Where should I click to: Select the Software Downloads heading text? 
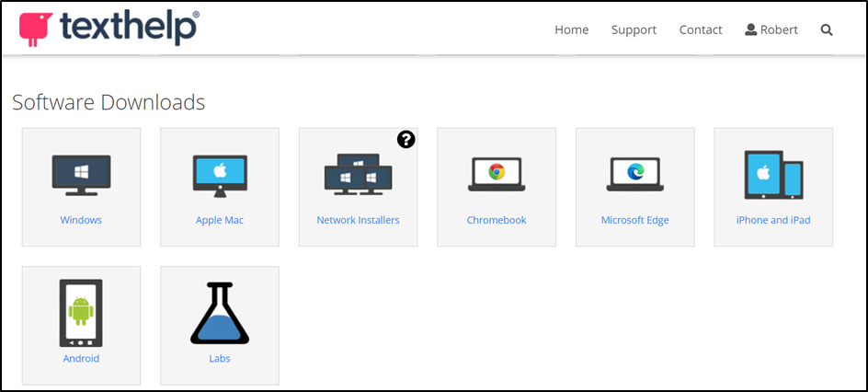click(x=108, y=102)
